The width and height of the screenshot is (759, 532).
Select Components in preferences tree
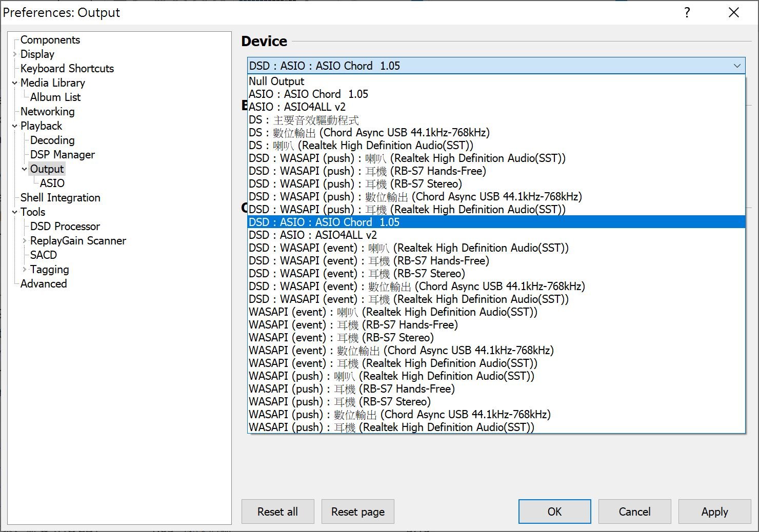pyautogui.click(x=50, y=39)
